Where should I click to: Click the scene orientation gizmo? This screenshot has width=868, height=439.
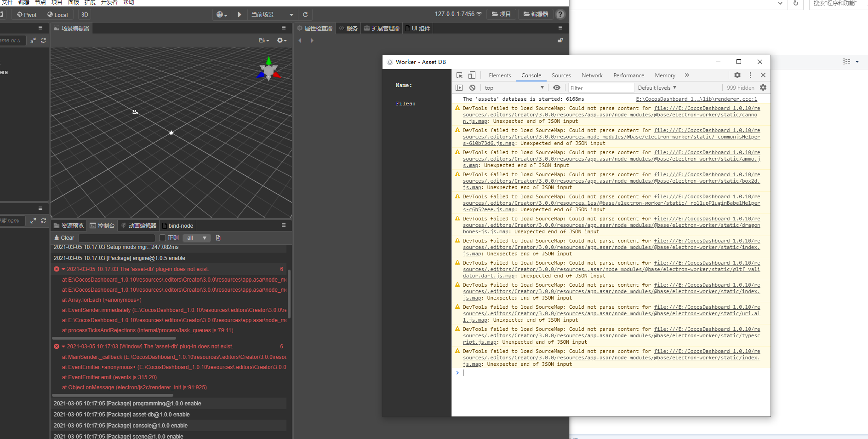(x=268, y=69)
